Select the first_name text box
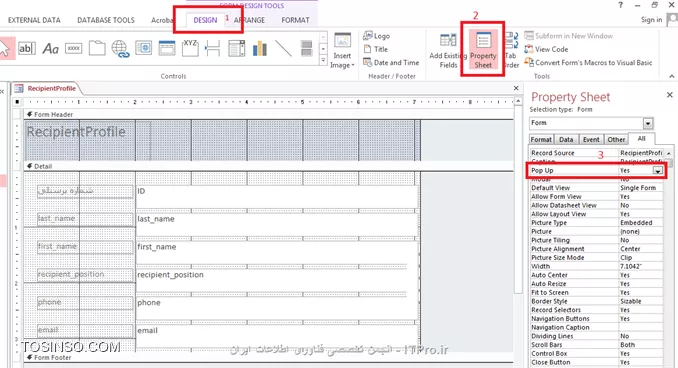Viewport: 678px width, 368px height. (277, 253)
